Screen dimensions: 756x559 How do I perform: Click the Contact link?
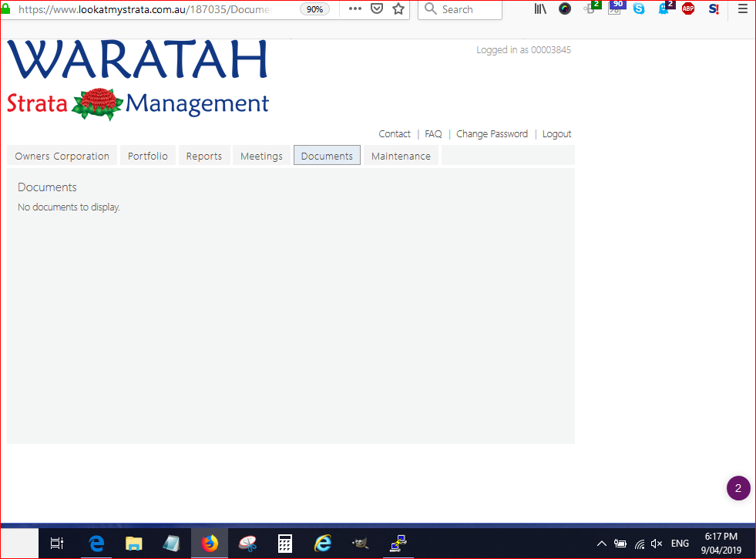pos(395,134)
